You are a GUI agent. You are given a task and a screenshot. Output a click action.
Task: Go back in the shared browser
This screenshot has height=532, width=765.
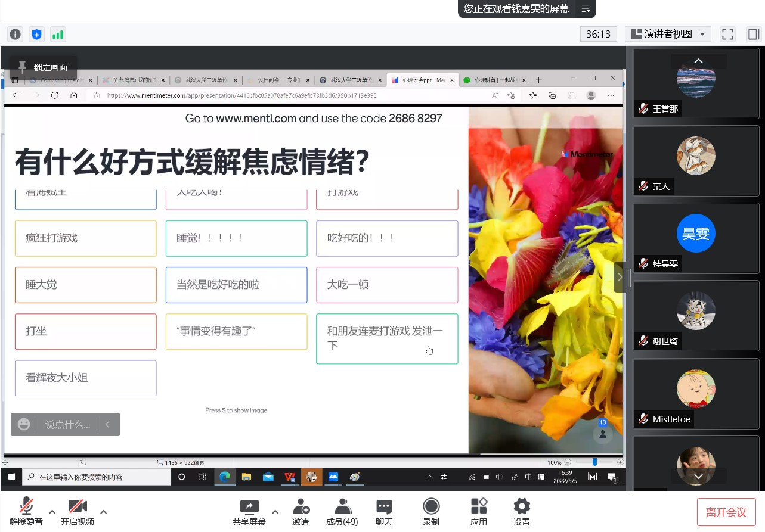17,95
